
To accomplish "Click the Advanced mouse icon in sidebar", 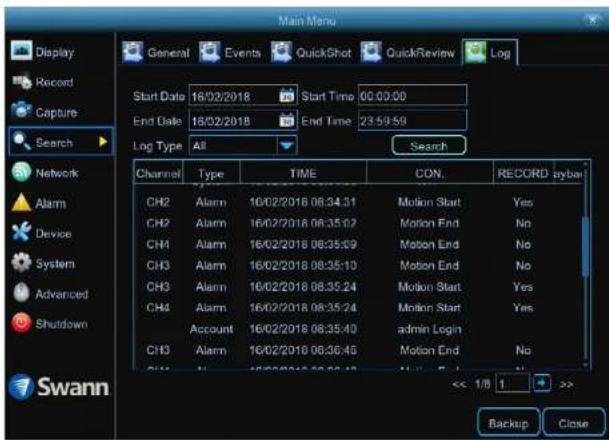I will coord(21,292).
